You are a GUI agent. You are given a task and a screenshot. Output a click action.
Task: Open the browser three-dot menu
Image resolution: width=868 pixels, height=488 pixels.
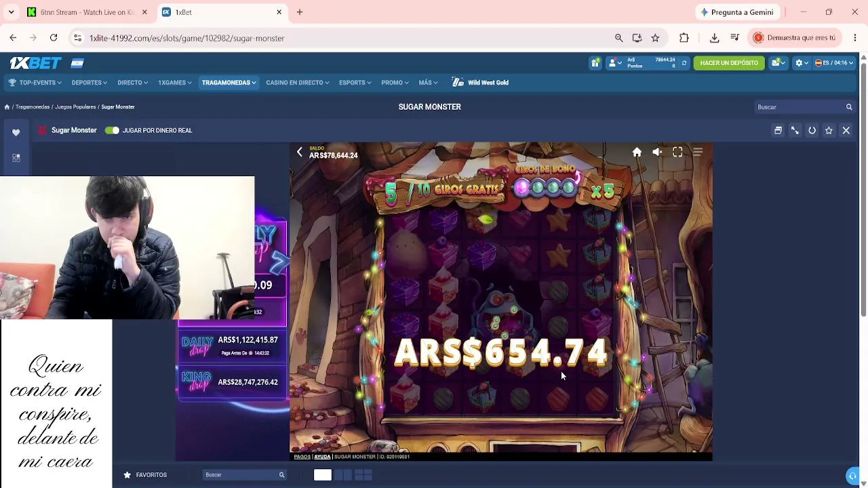coord(855,38)
